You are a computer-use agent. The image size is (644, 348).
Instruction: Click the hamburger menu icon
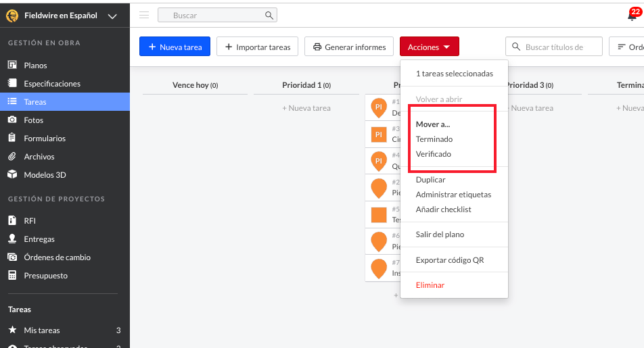[x=144, y=15]
